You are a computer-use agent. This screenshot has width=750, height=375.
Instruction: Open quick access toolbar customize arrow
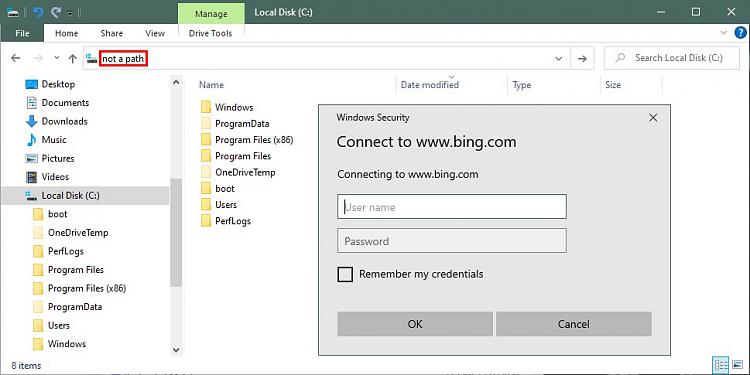click(x=70, y=13)
